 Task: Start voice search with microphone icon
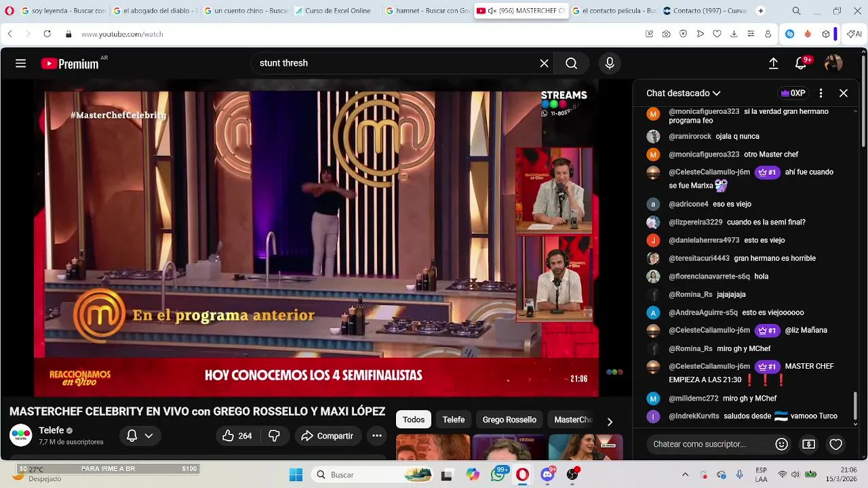[610, 63]
